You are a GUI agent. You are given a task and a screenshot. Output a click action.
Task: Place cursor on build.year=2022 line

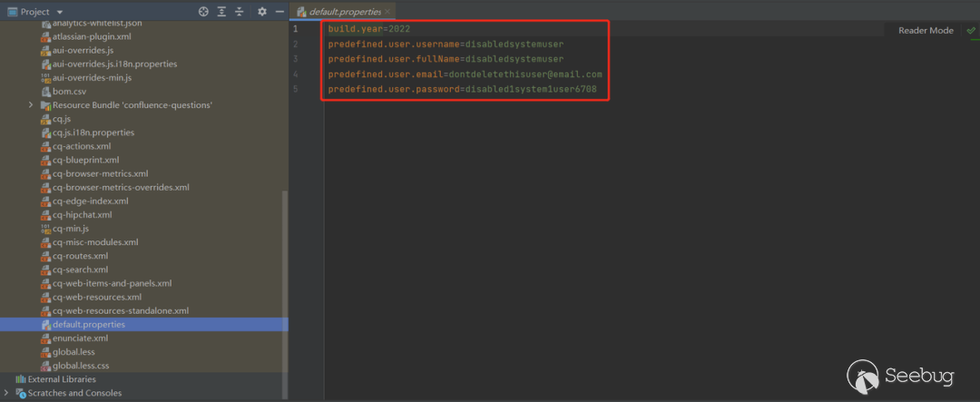pyautogui.click(x=368, y=29)
